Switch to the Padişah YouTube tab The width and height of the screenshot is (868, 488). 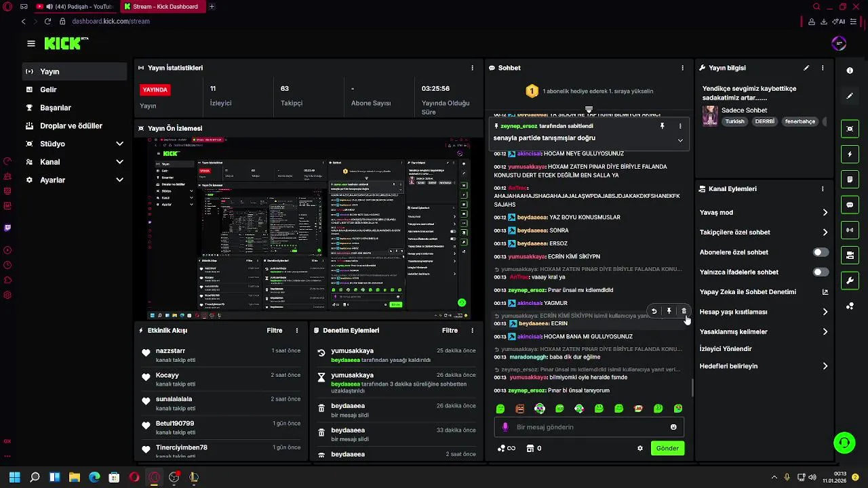75,7
